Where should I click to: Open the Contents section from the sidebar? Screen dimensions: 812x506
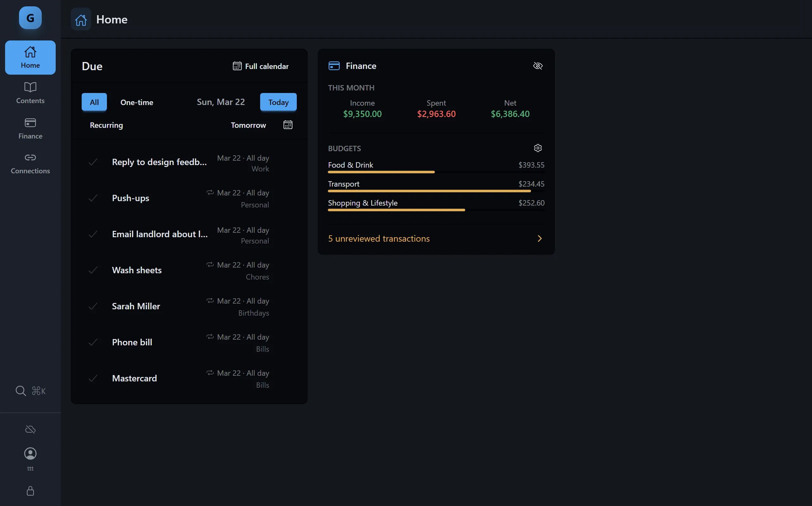(30, 93)
